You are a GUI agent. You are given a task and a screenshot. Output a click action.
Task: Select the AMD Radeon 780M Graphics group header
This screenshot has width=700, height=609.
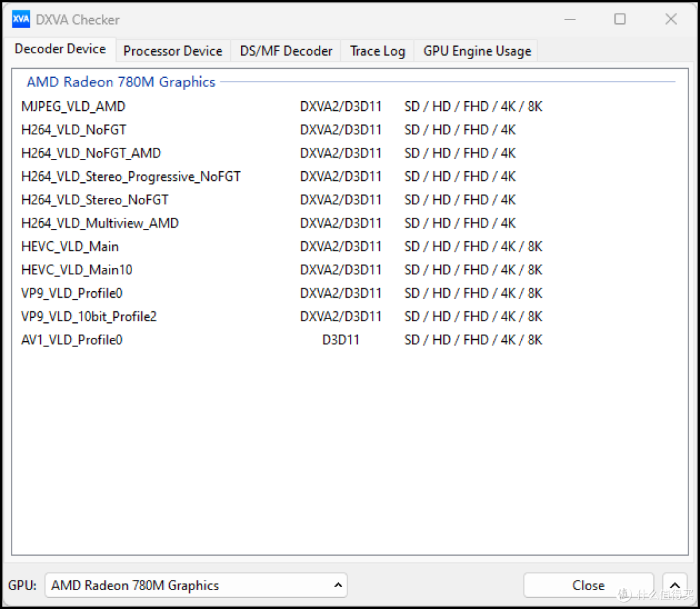pos(121,82)
